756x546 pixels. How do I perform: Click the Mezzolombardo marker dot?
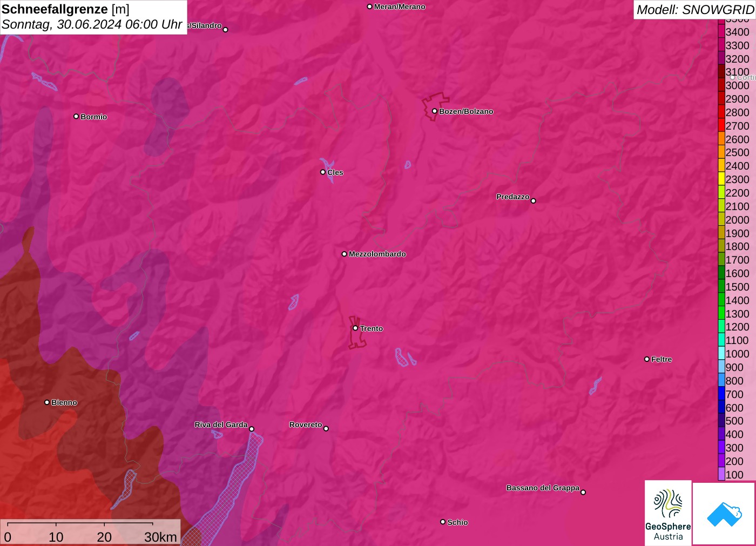[345, 253]
